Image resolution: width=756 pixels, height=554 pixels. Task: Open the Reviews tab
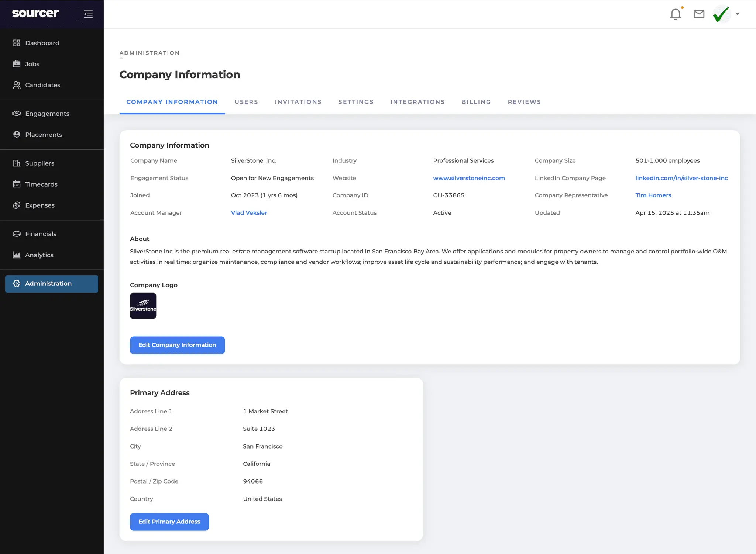[x=524, y=102]
